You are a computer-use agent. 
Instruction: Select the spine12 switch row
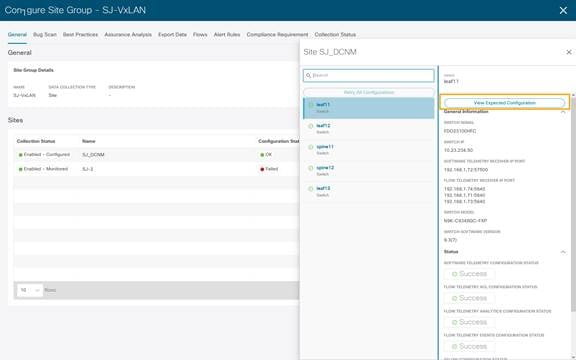(368, 171)
